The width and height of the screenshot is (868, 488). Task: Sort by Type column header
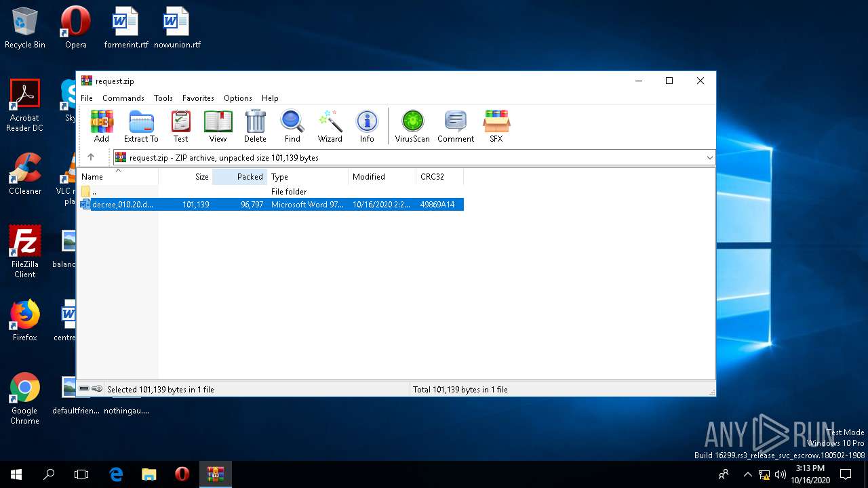pyautogui.click(x=307, y=176)
